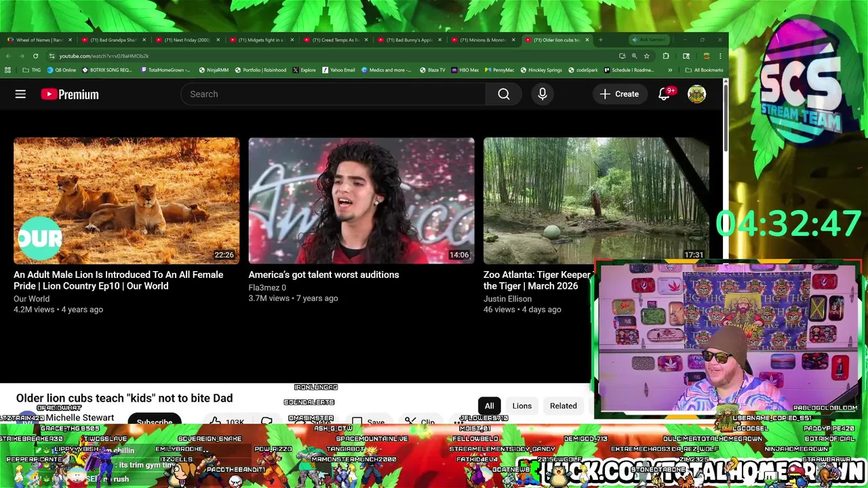Open YouTube notifications bell
The width and height of the screenshot is (868, 488).
(665, 94)
